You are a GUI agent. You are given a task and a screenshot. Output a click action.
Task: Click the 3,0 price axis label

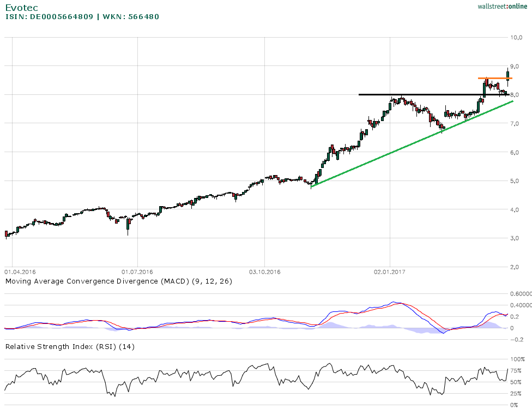point(515,238)
